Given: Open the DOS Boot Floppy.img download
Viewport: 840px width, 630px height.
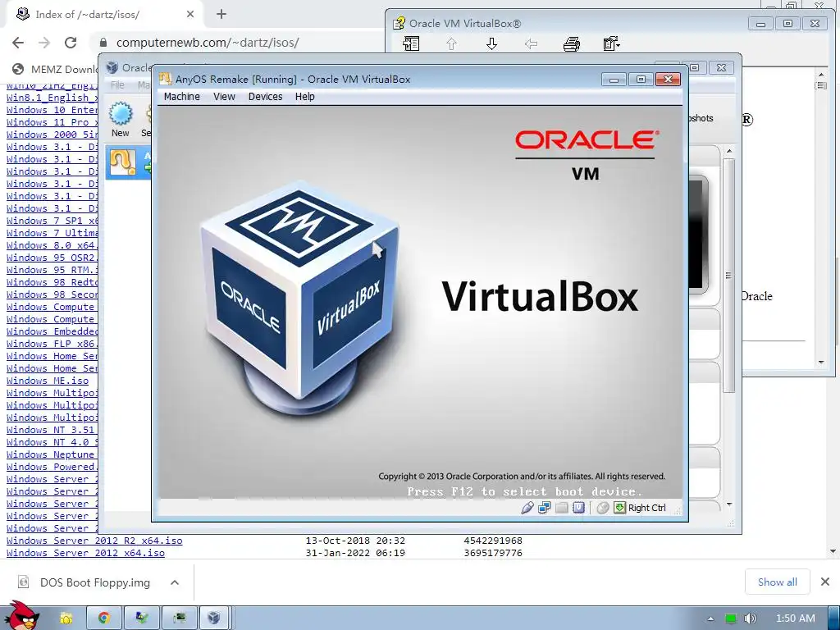Looking at the screenshot, I should click(95, 582).
